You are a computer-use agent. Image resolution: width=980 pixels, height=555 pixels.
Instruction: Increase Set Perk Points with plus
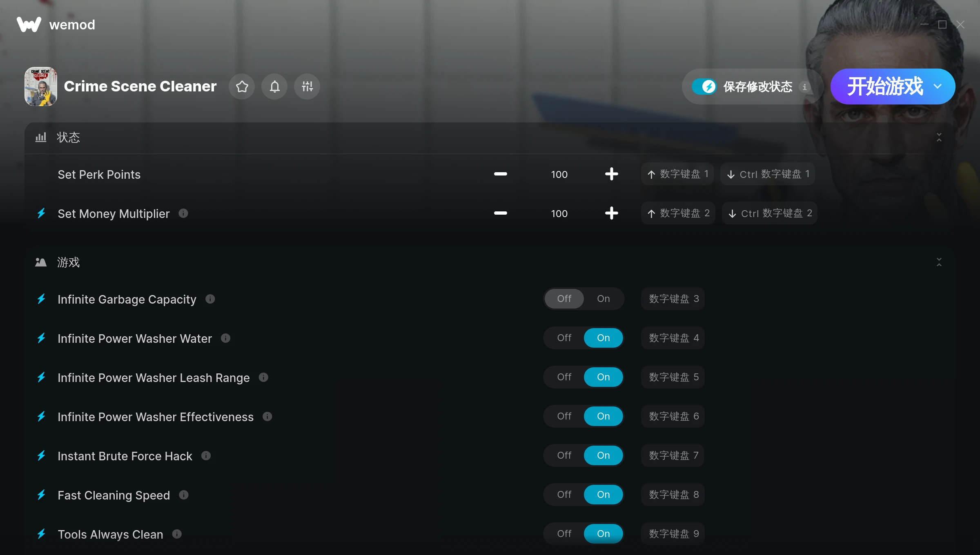click(611, 174)
